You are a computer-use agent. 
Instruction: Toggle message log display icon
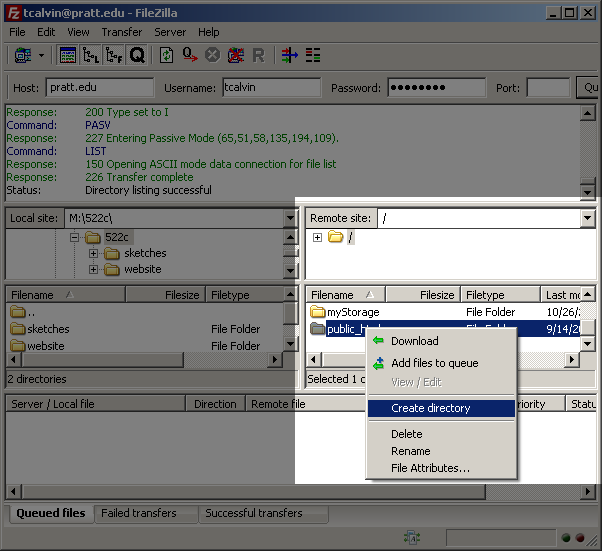coord(68,56)
